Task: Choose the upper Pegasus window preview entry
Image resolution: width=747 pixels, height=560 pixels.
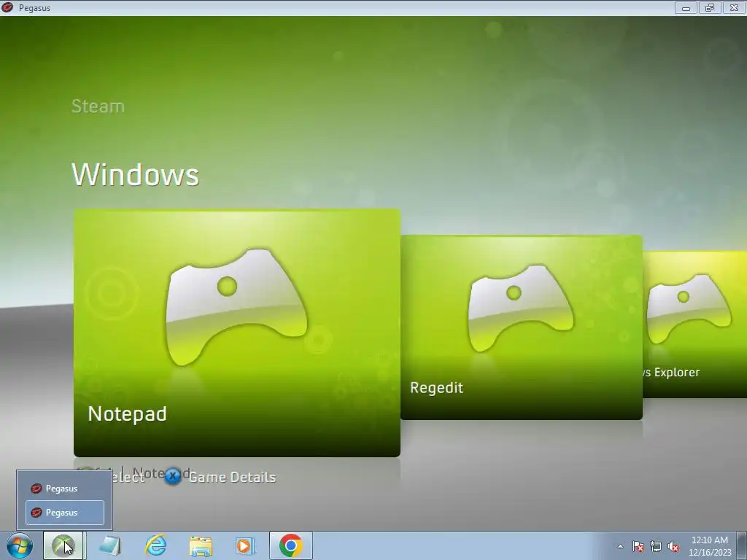Action: [64, 488]
